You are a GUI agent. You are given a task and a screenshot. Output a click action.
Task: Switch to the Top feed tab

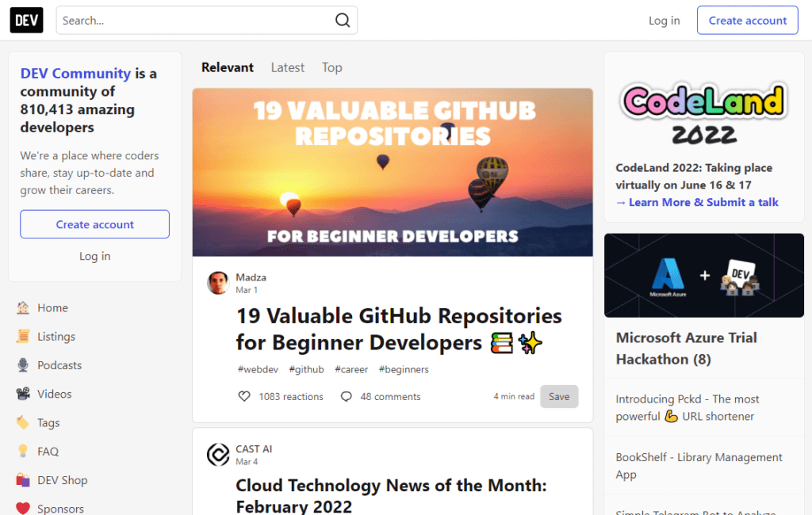point(332,68)
